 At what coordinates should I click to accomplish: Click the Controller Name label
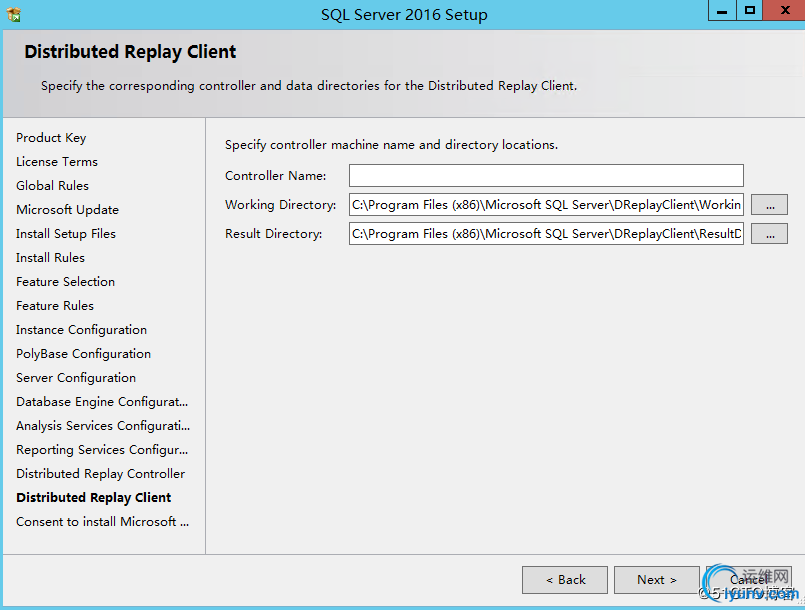275,176
